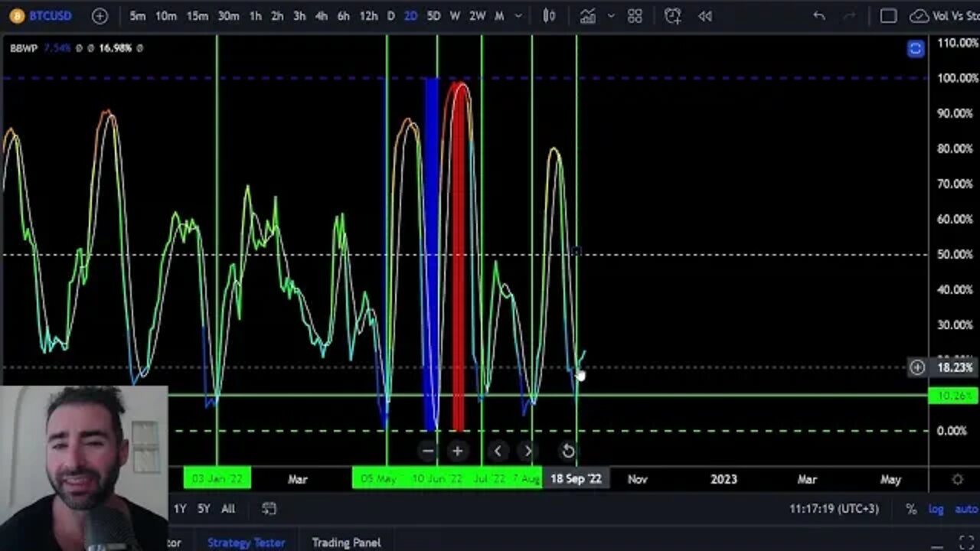Open the BTCUSD symbol search
Image resolution: width=980 pixels, height=551 pixels.
point(40,15)
